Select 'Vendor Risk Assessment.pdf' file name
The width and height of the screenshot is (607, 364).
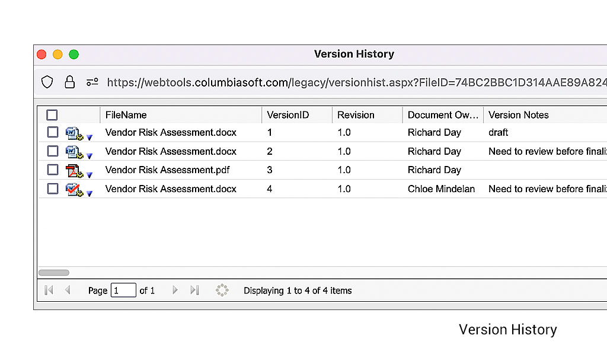pos(167,170)
